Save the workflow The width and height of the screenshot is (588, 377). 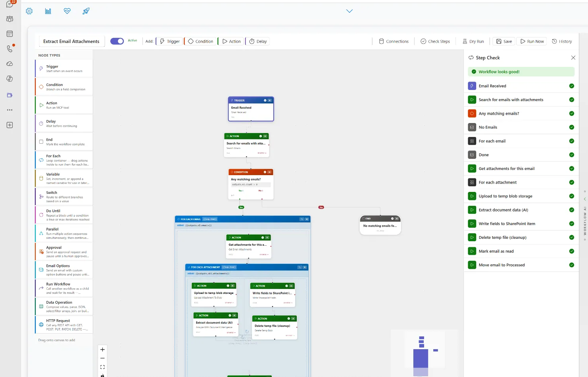(504, 41)
